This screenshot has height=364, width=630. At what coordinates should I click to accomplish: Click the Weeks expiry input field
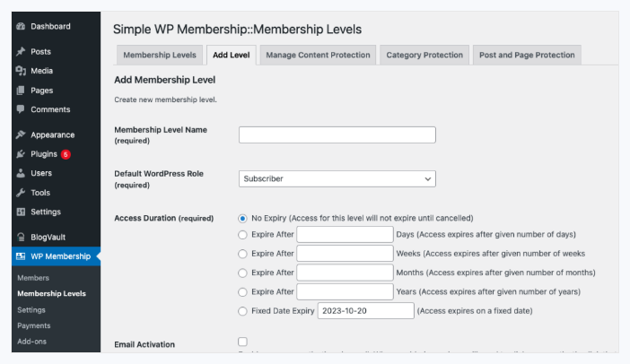(345, 254)
